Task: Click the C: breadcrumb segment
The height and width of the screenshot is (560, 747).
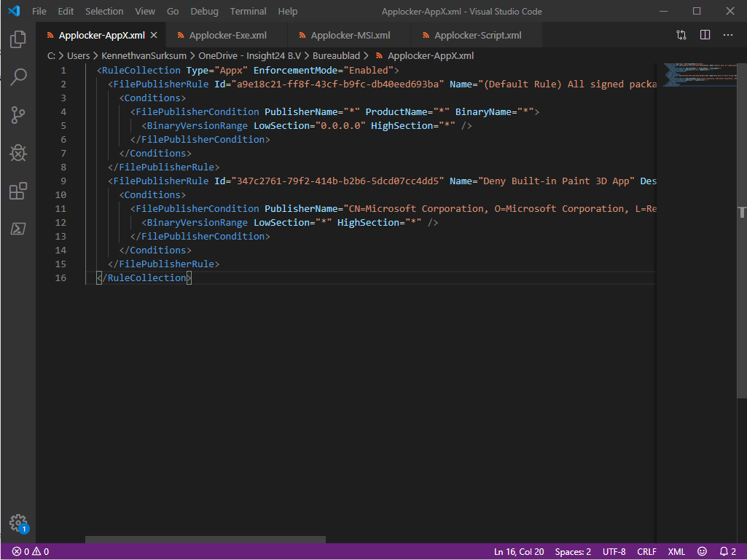Action: [51, 56]
